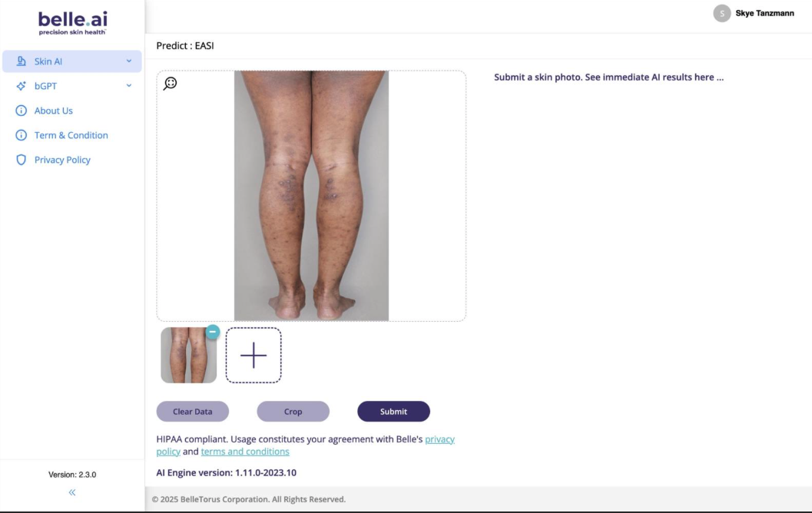Remove the uploaded leg photo thumbnail
This screenshot has height=513, width=812.
click(x=212, y=332)
